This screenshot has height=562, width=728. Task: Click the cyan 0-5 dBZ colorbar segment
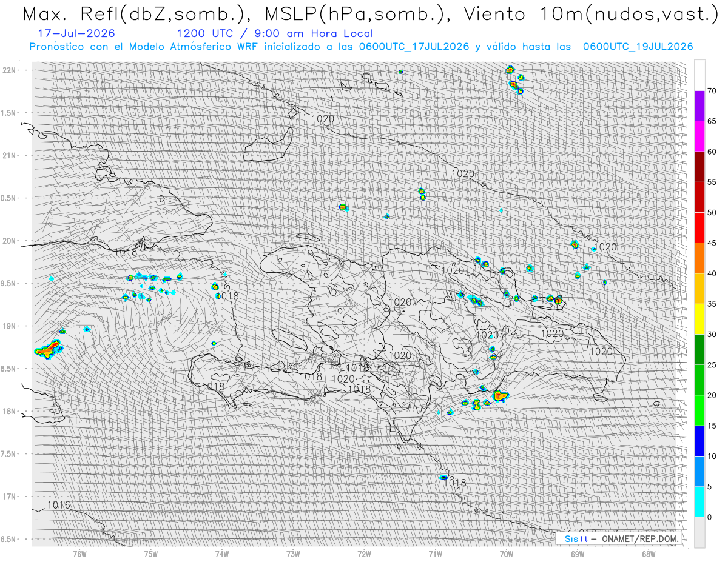699,501
